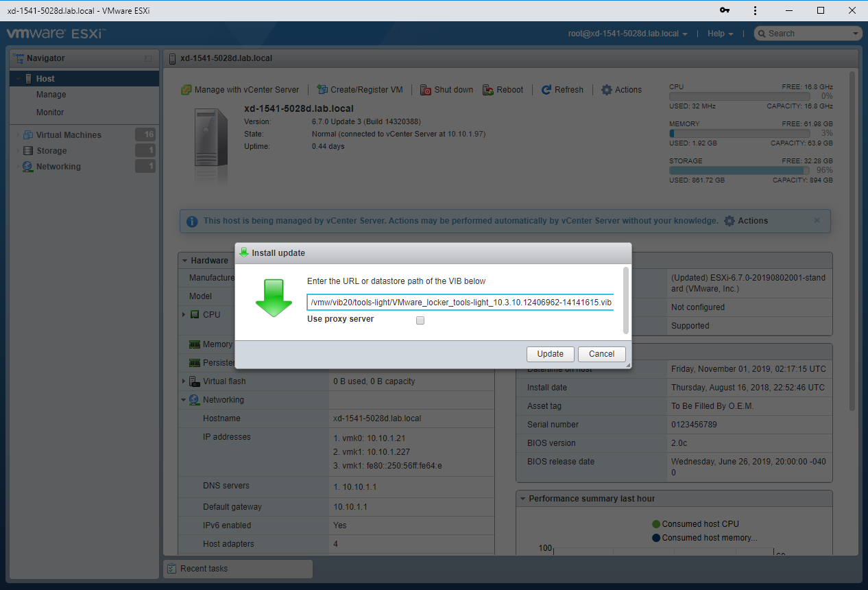Open Virtual Machines in Navigator

tap(69, 135)
